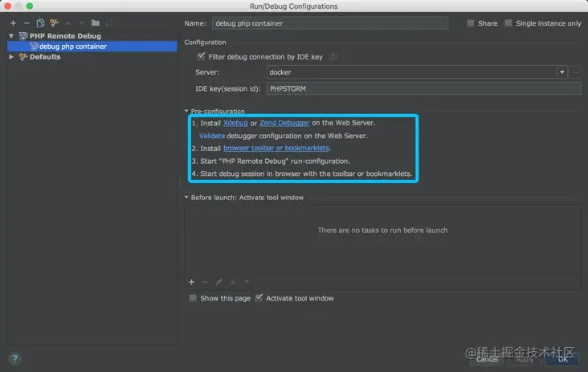Image resolution: width=588 pixels, height=372 pixels.
Task: Open edit defaults wrench icon
Action: (x=54, y=23)
